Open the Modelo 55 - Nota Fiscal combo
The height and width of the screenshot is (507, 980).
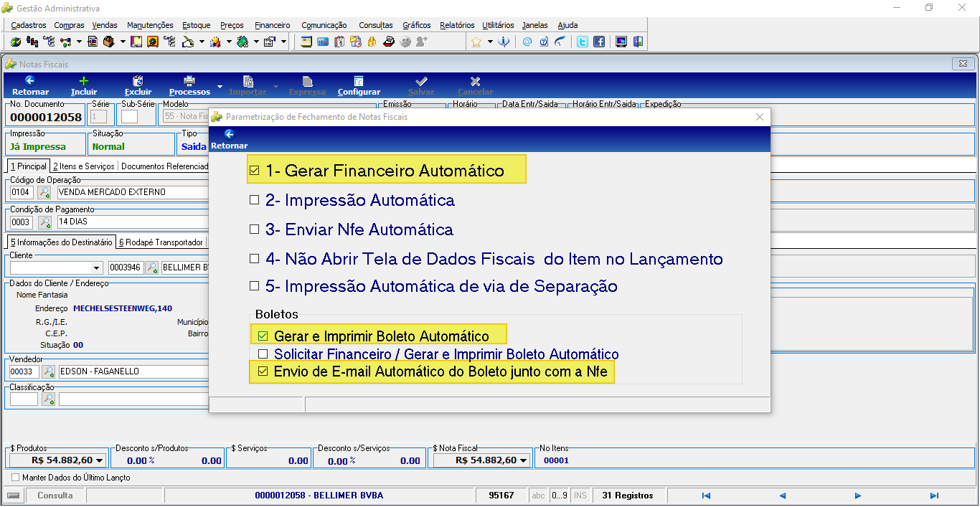pyautogui.click(x=185, y=116)
